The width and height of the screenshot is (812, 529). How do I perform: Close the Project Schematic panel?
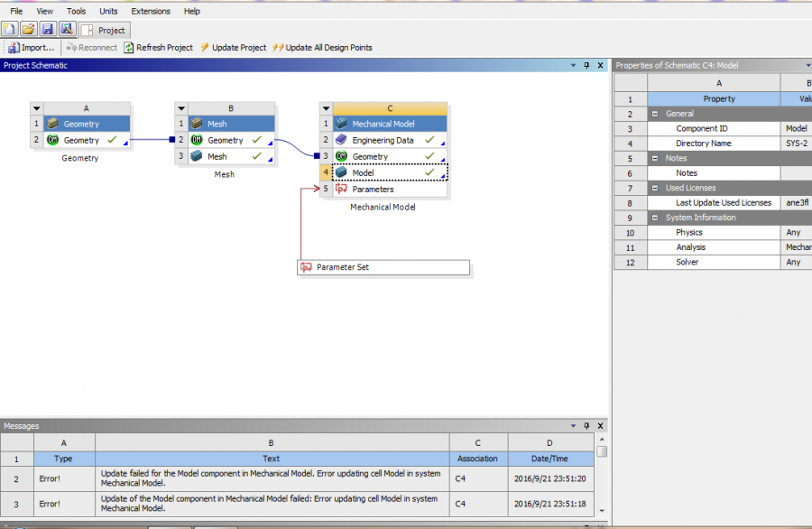pos(601,65)
